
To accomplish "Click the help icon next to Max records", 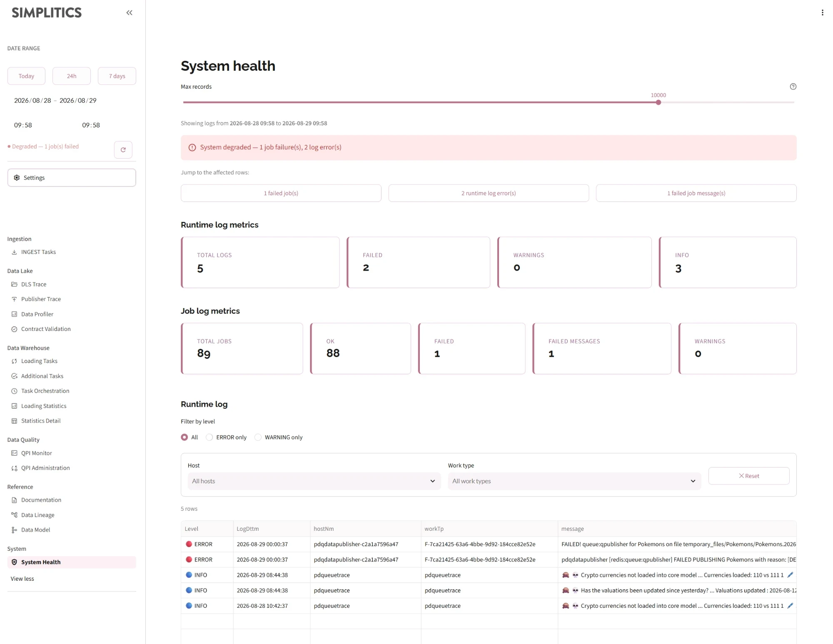I will (793, 87).
